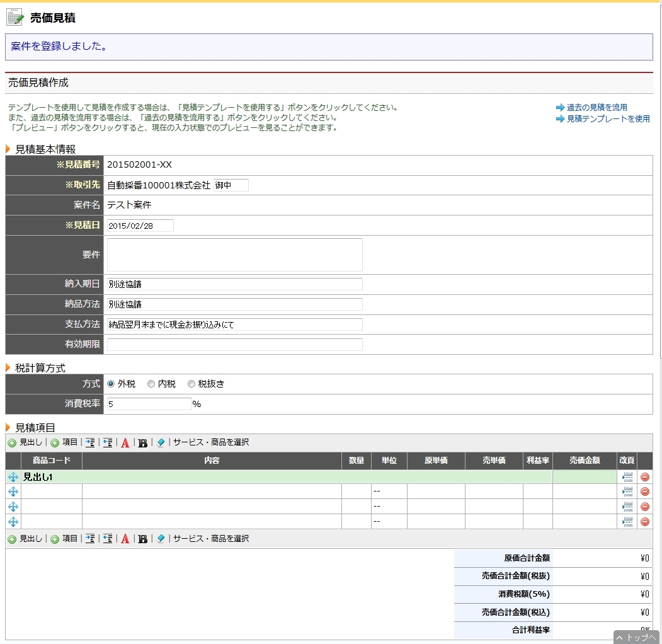
Task: Click the 項目 add icon in the lower toolbar
Action: (55, 539)
